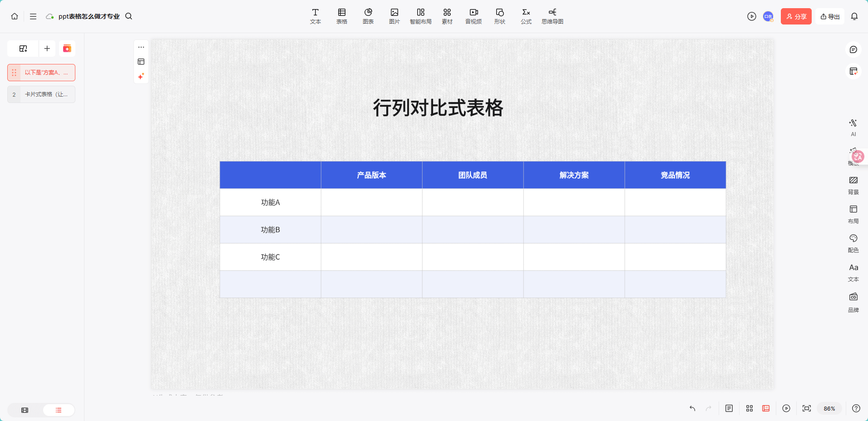Select the 形状 shapes menu in the toolbar
Screen dimensions: 868x421
point(499,16)
